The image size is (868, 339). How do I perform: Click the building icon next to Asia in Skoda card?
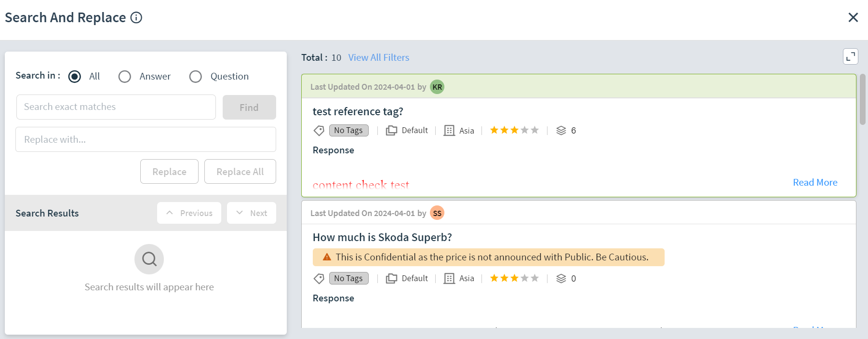coord(449,279)
